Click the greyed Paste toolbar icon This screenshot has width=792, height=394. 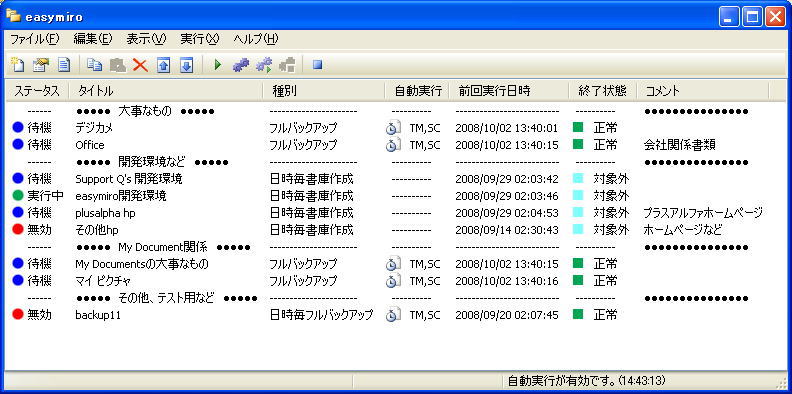(118, 65)
